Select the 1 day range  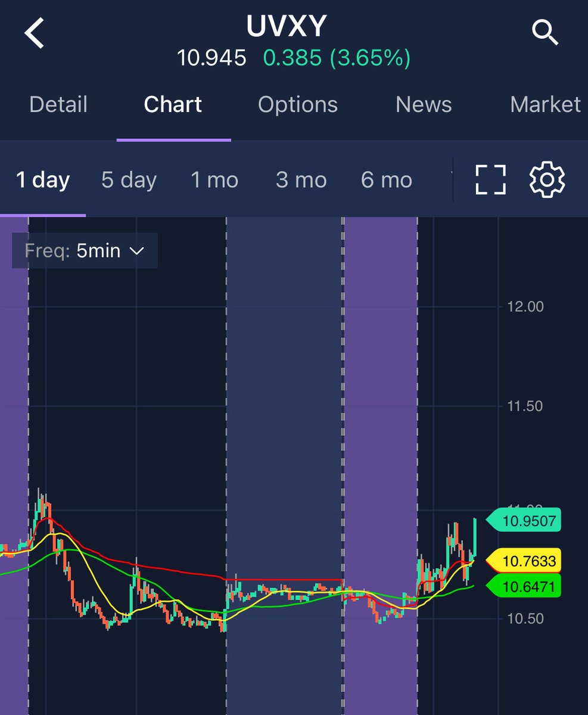pos(43,179)
